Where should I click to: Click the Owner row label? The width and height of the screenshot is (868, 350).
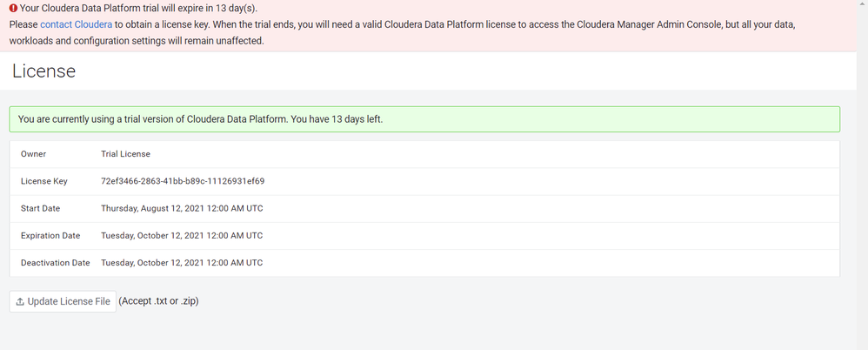point(33,154)
